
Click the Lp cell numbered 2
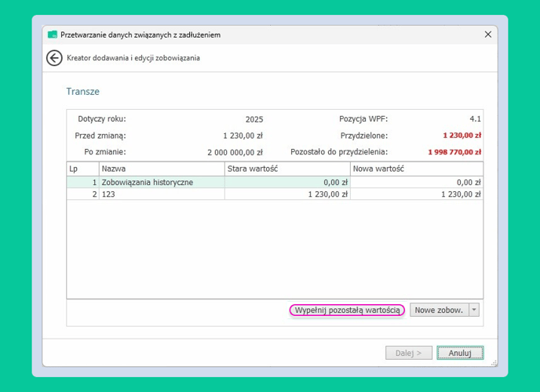pos(82,194)
